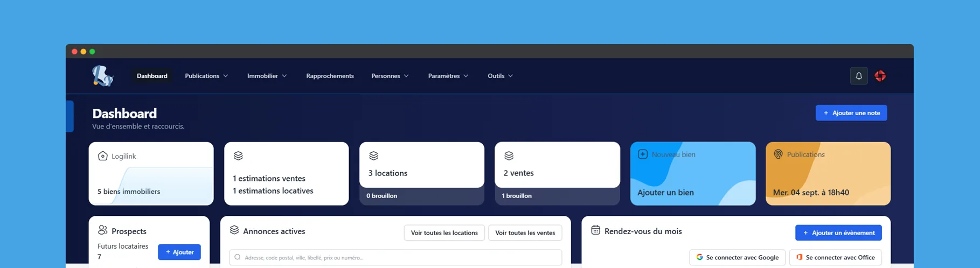Click Voir toutes les locations

click(x=444, y=232)
